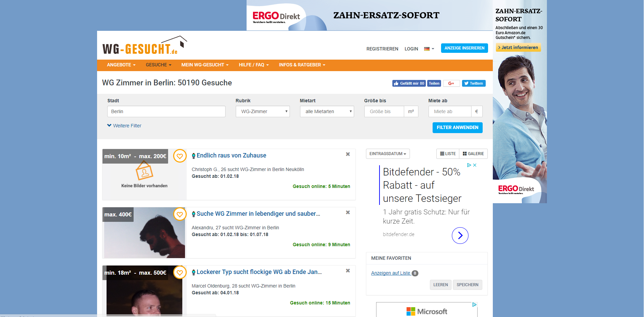
Task: Click the Bitdefender ad arrow circle
Action: tap(460, 235)
